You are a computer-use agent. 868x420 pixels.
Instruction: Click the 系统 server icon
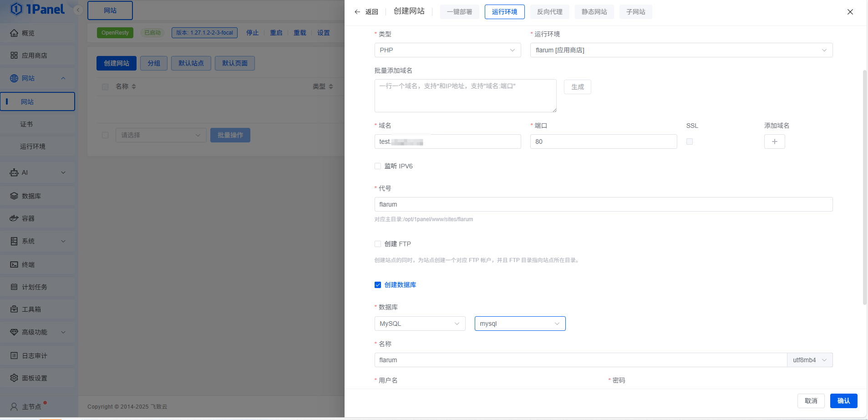coord(14,241)
